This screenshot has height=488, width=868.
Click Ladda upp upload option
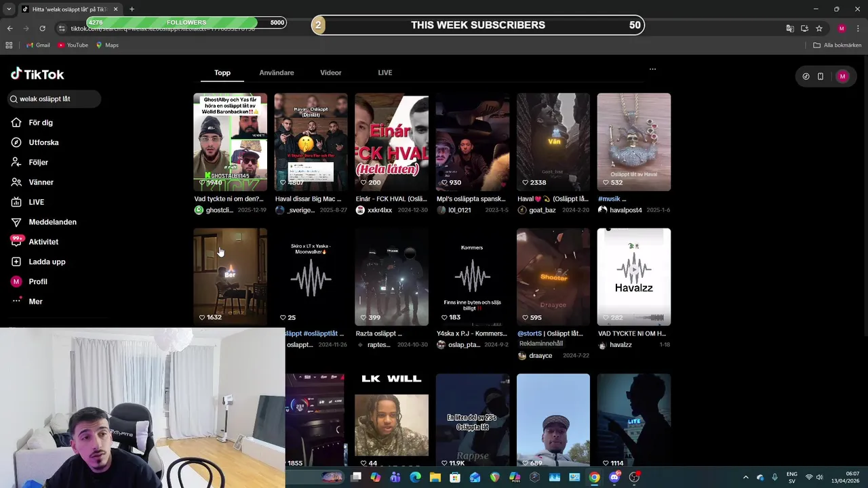(x=38, y=262)
